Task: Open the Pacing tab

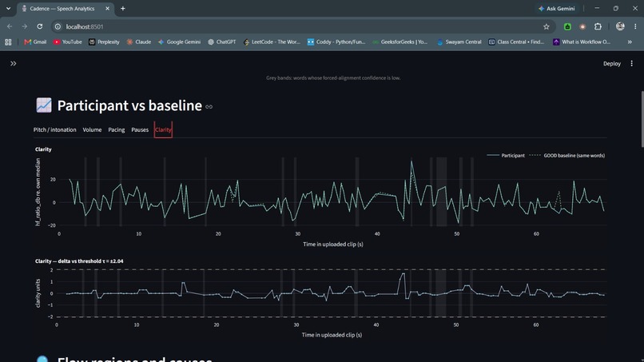Action: (x=116, y=129)
